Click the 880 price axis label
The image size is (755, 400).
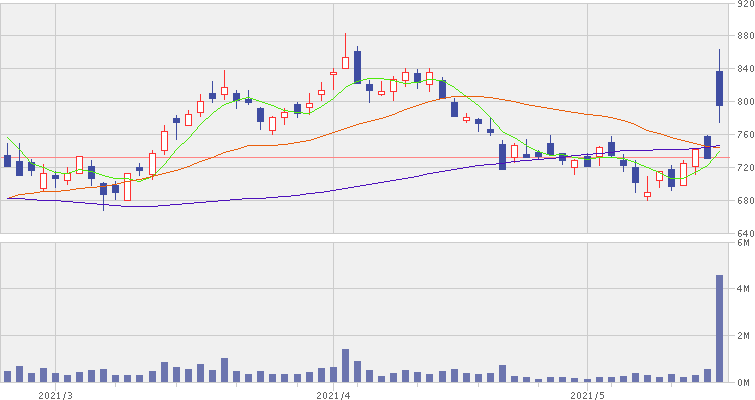(x=743, y=38)
